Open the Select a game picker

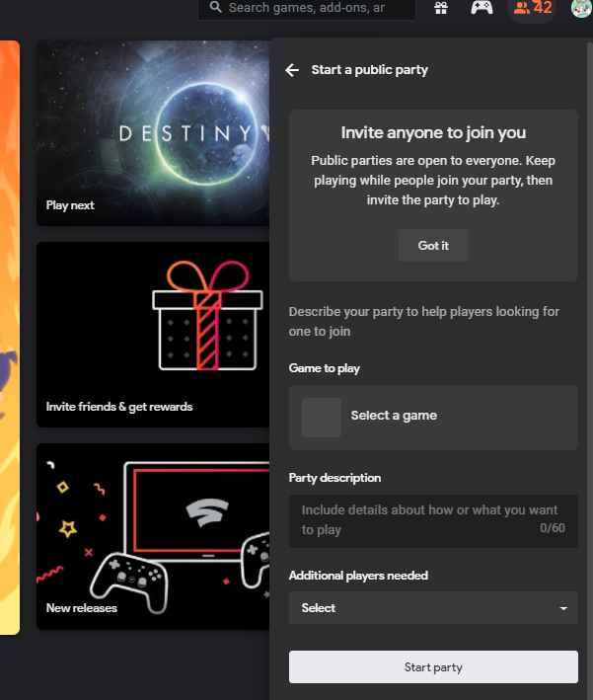(433, 418)
